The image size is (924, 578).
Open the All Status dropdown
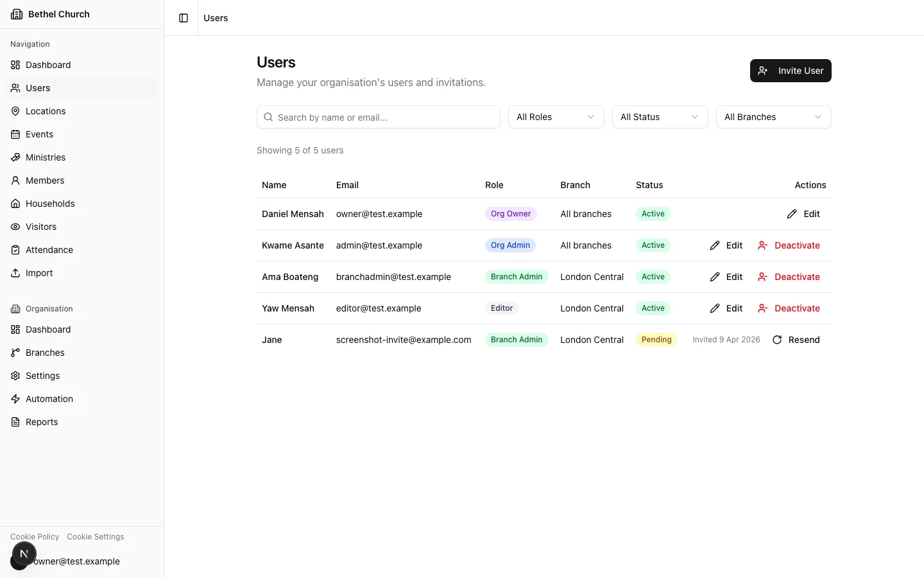[660, 117]
